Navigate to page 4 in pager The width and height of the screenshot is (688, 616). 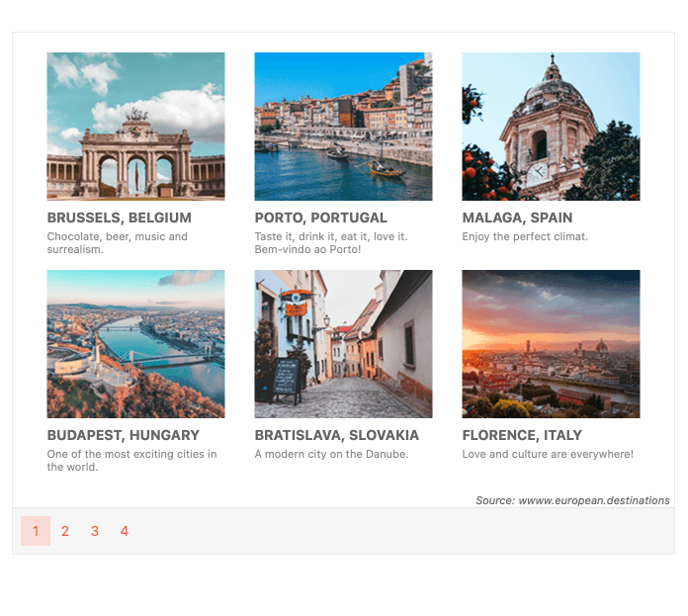pos(125,531)
